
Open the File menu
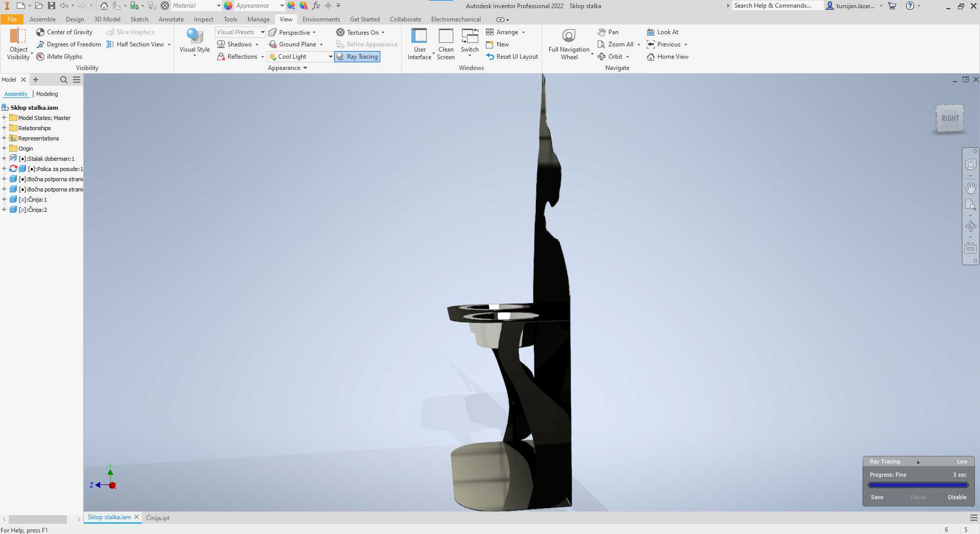tap(12, 19)
